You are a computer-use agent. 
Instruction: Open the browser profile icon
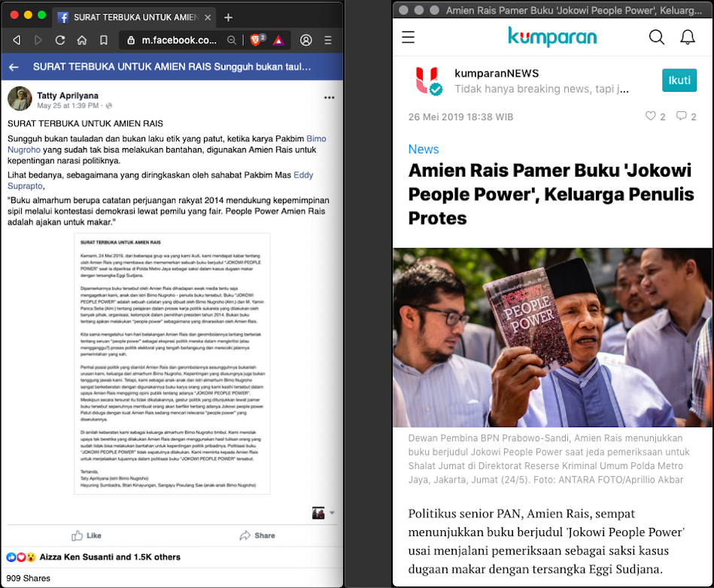pos(306,41)
